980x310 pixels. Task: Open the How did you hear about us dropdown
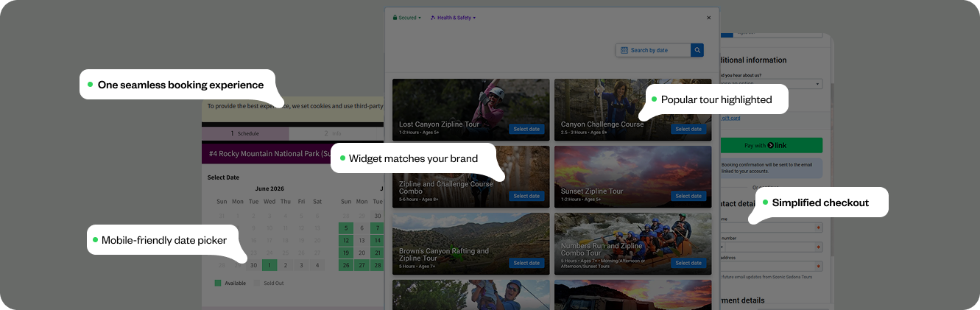click(x=770, y=84)
